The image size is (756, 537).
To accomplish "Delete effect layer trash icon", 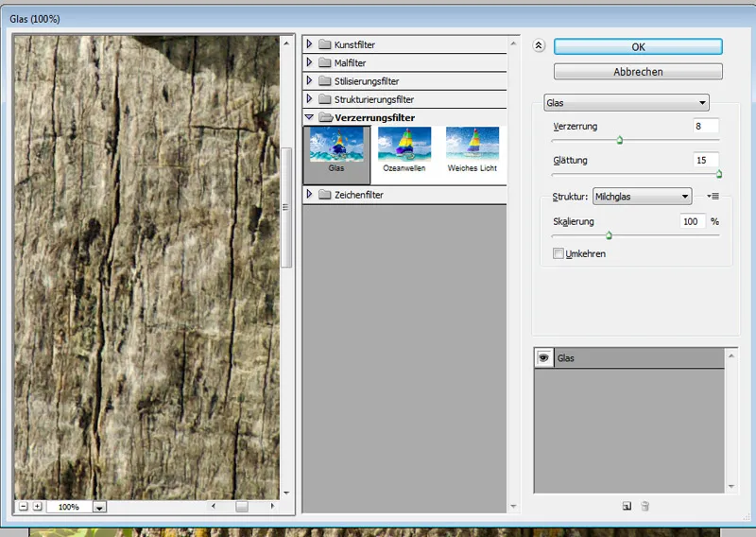I will [645, 506].
